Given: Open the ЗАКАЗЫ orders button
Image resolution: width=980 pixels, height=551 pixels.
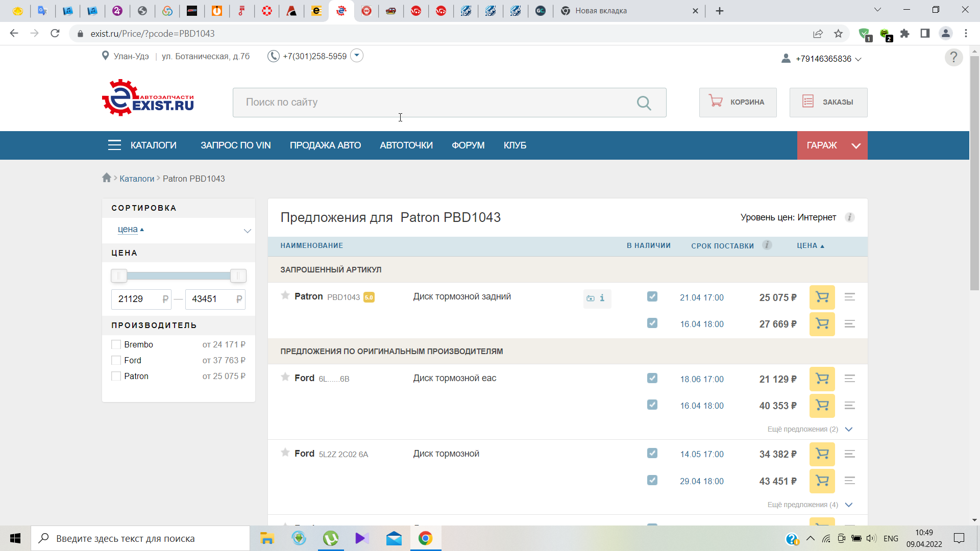Looking at the screenshot, I should (828, 103).
